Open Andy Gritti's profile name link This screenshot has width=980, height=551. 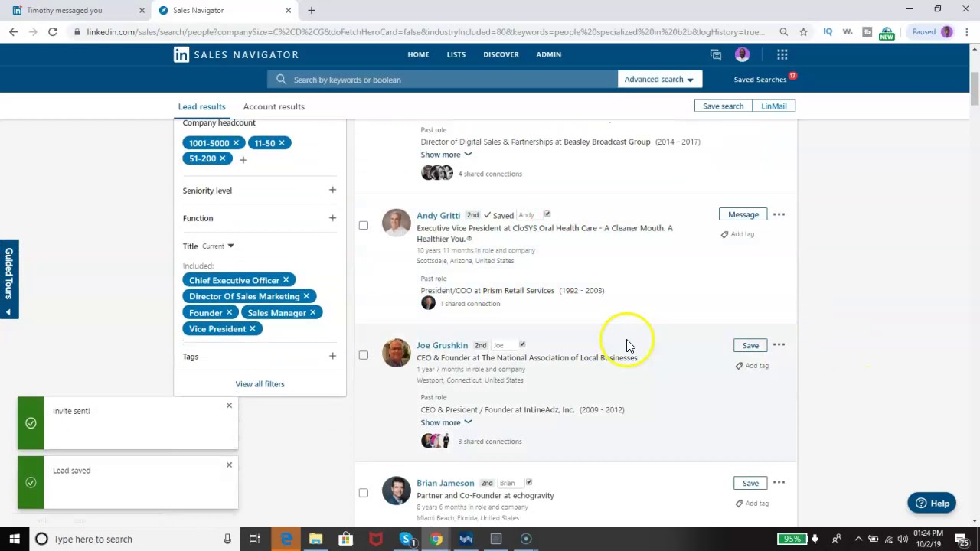(x=438, y=215)
